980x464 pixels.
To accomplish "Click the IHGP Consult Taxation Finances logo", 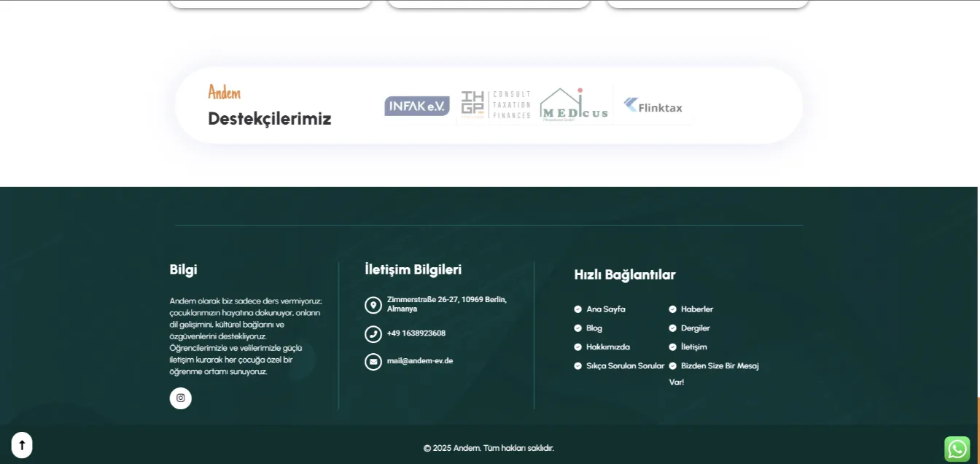I will coord(496,106).
